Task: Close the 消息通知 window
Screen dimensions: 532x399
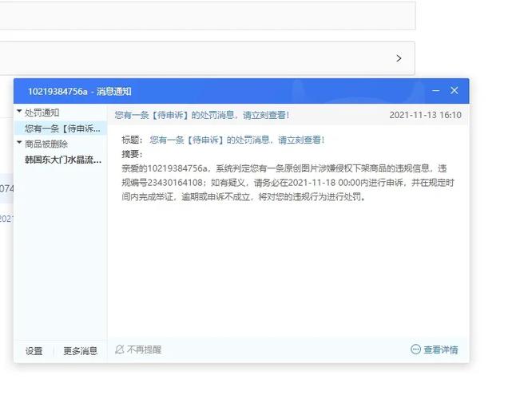Action: (x=455, y=90)
